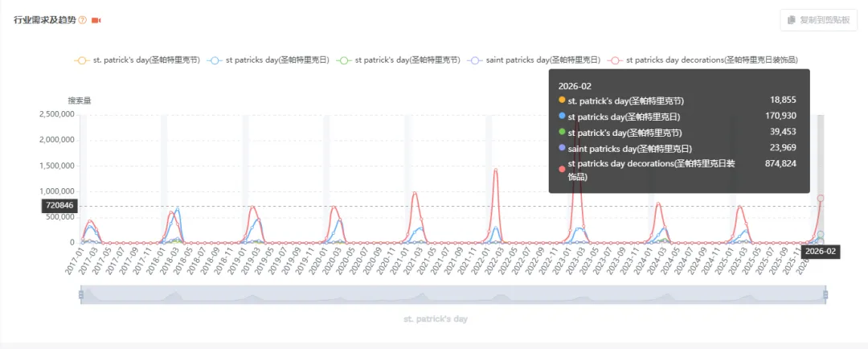The image size is (868, 349).
Task: Open the video tutorial camera icon
Action: (x=96, y=20)
